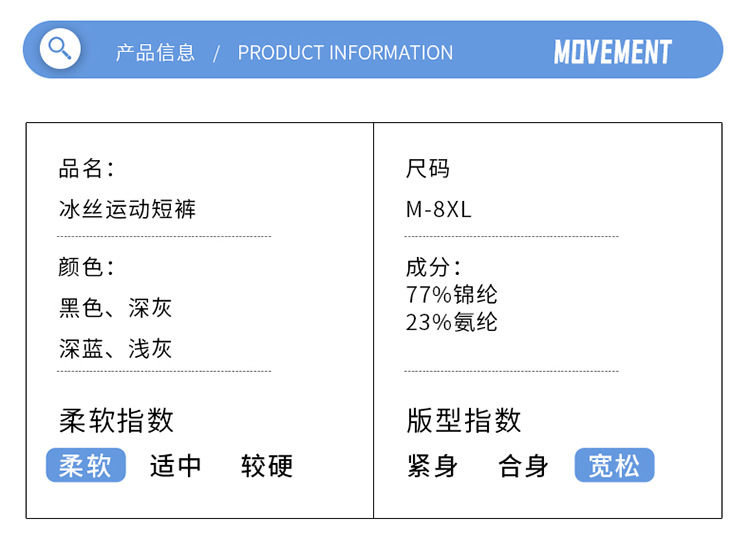
Task: Click the size range M-8XL
Action: coord(438,210)
